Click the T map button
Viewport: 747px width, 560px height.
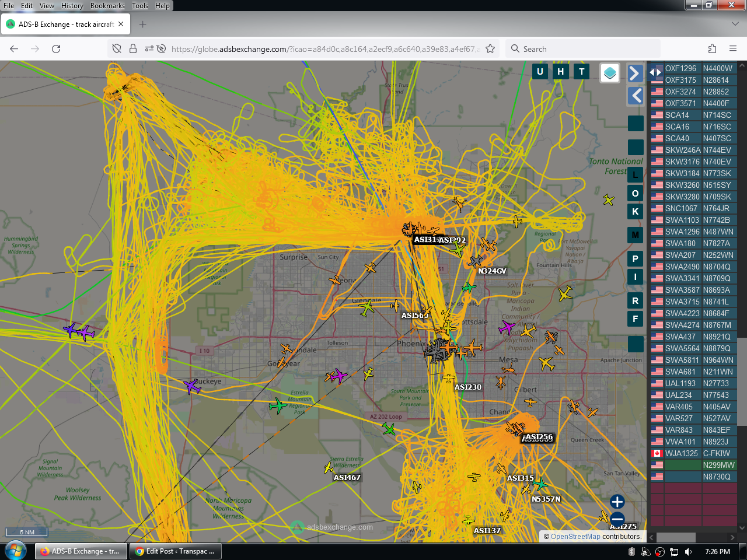[x=582, y=72]
